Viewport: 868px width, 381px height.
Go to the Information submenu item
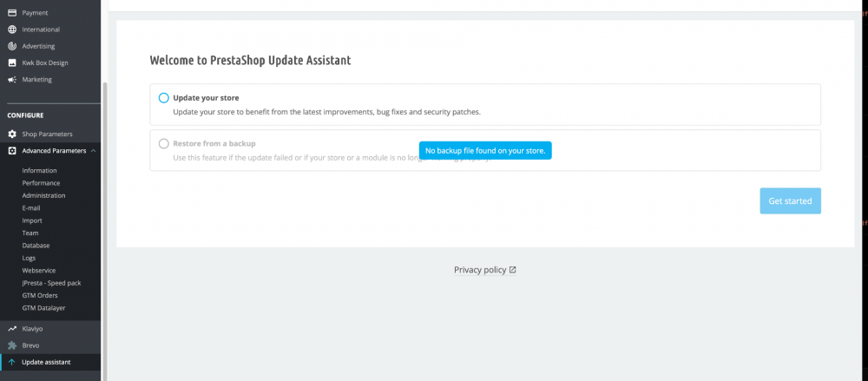pos(39,171)
